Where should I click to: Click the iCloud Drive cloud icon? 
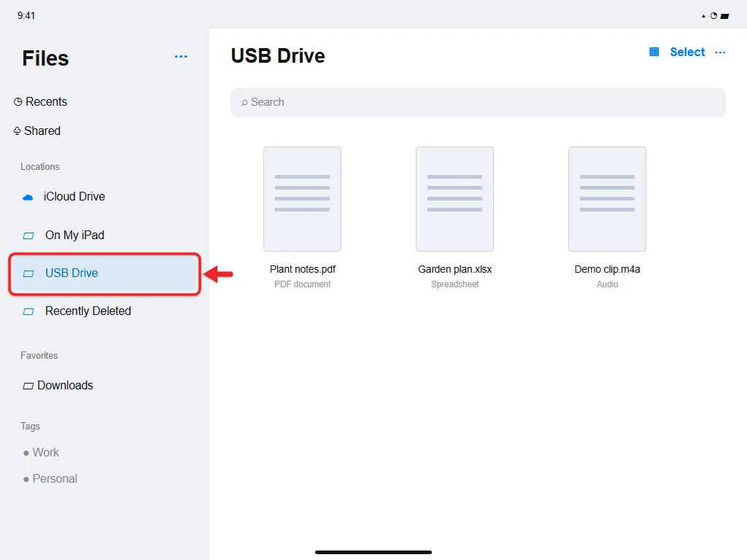pyautogui.click(x=28, y=197)
